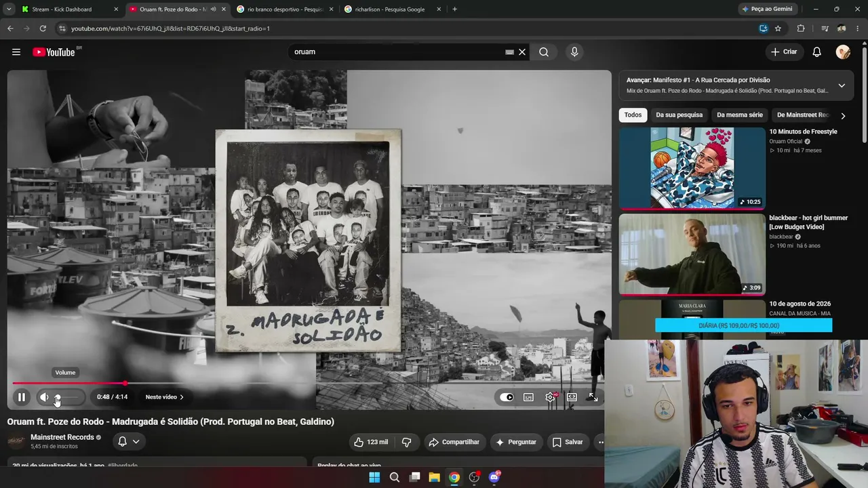Viewport: 868px width, 488px height.
Task: Dislike the video with thumbs down
Action: coord(407,442)
